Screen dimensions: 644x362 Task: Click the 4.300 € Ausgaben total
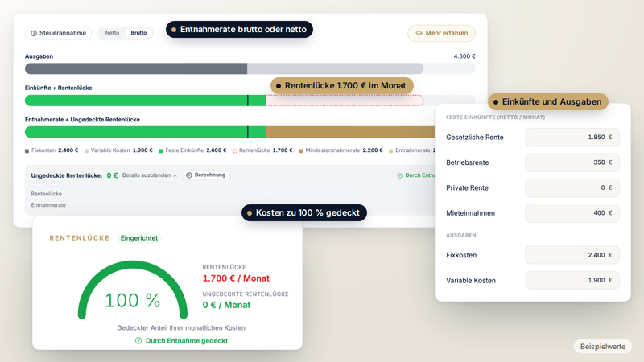pos(464,56)
